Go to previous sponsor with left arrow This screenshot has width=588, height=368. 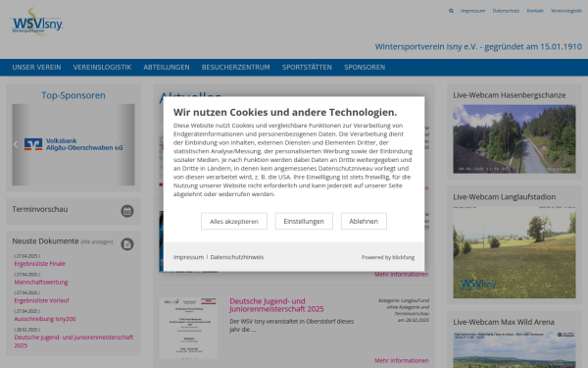coord(16,144)
